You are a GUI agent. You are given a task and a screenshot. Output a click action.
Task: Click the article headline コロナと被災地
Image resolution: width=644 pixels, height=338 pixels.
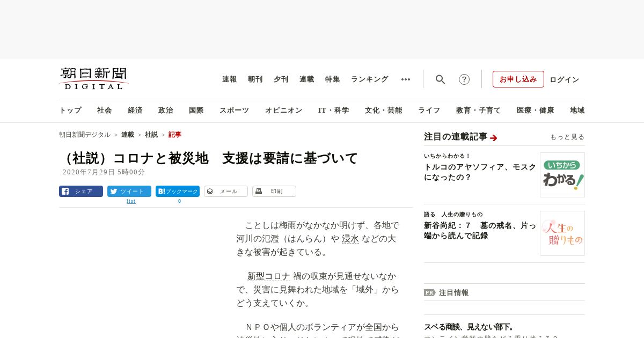209,158
